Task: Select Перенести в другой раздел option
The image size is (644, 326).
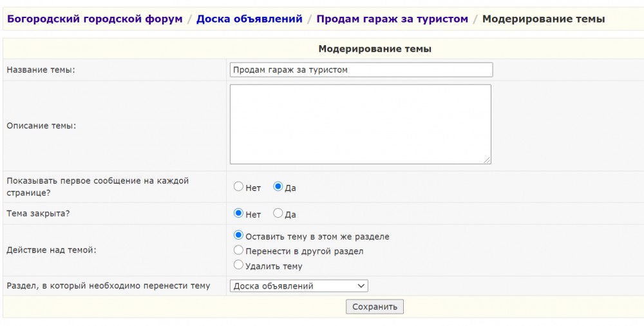Action: click(239, 251)
